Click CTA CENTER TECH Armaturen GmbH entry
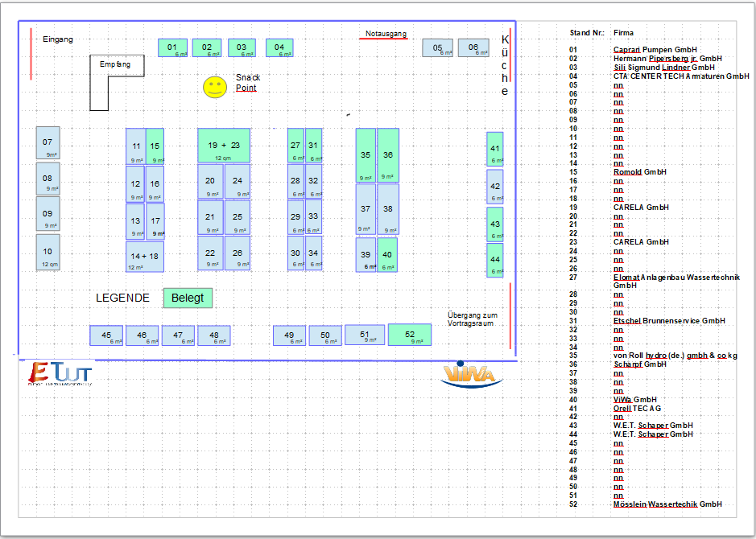This screenshot has width=756, height=539. (681, 76)
